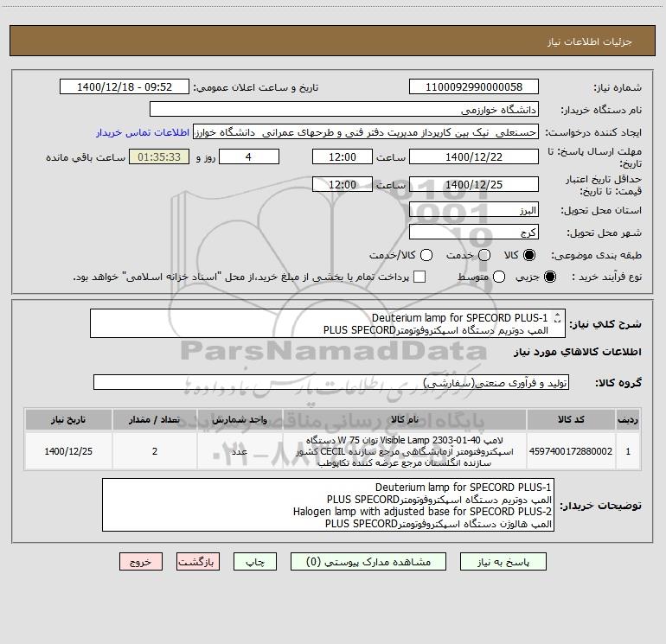Image resolution: width=666 pixels, height=644 pixels.
Task: Click the گروه کالا field تولید و فرآوری صنعتی
Action: (x=331, y=382)
